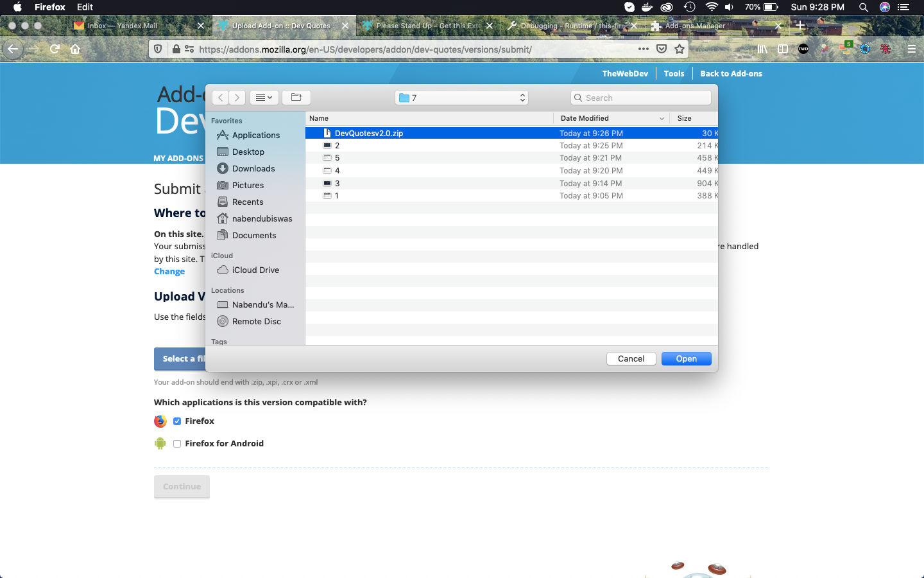This screenshot has height=578, width=924.
Task: Select Applications in sidebar
Action: click(256, 135)
